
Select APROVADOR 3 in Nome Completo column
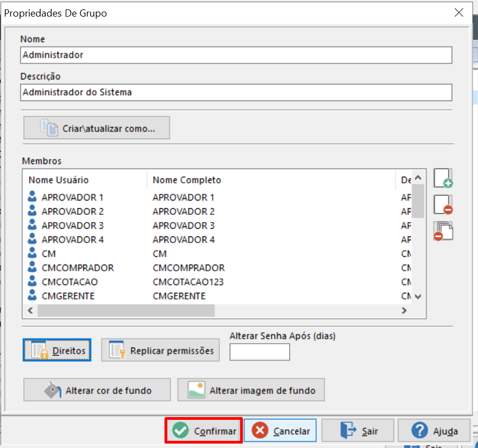coord(183,225)
